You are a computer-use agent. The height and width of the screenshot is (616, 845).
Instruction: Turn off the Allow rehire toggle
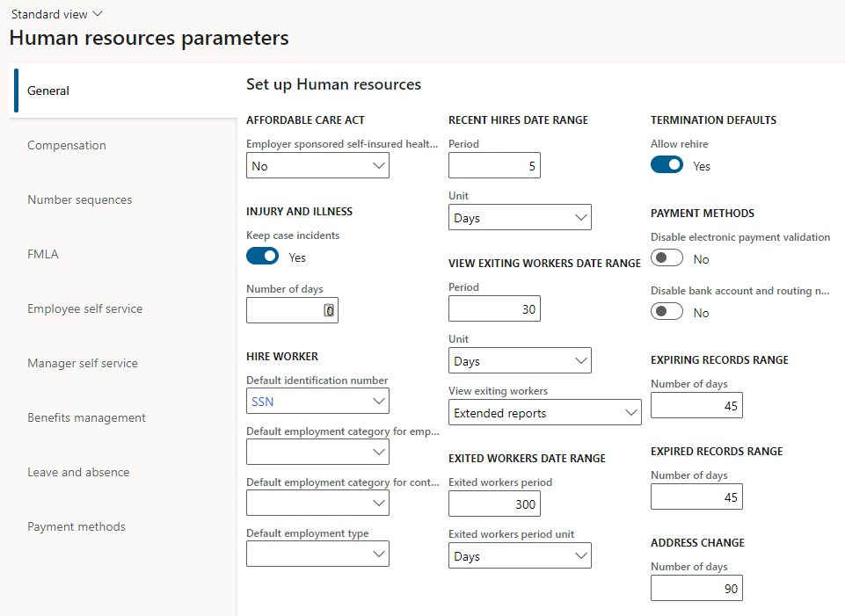pos(667,165)
